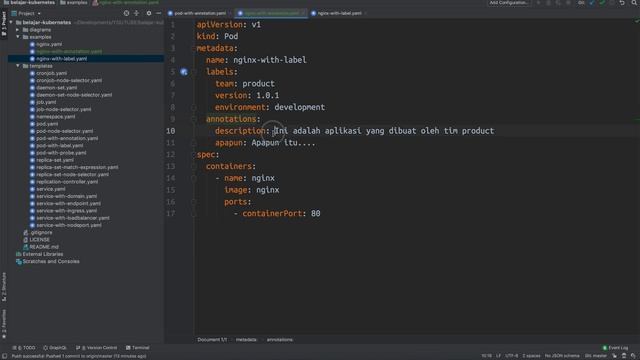
Task: Click the tool windows toggle icon in status bar corner
Action: [x=4, y=356]
